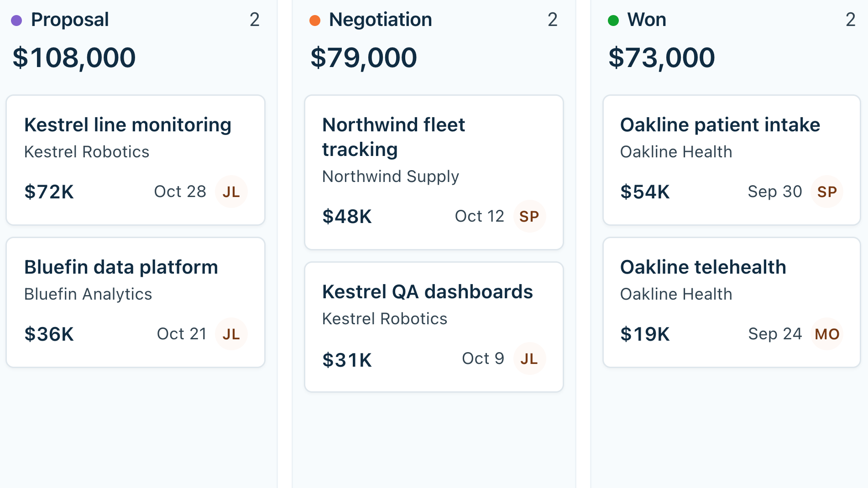Click the SP avatar on Northwind fleet tracking
868x488 pixels.
coord(529,216)
